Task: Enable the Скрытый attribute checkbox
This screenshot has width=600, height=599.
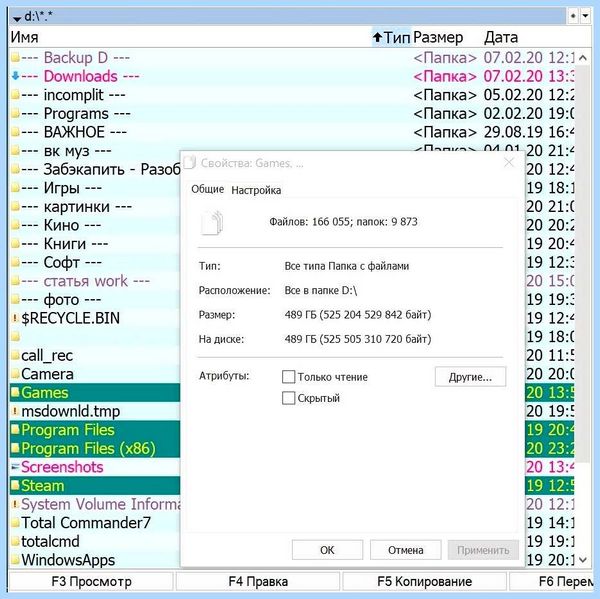Action: tap(289, 398)
